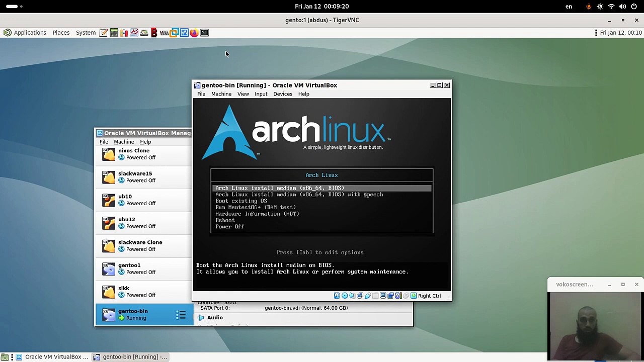
Task: Switch to gentoo-bin [Running] taskbar button
Action: tap(130, 357)
